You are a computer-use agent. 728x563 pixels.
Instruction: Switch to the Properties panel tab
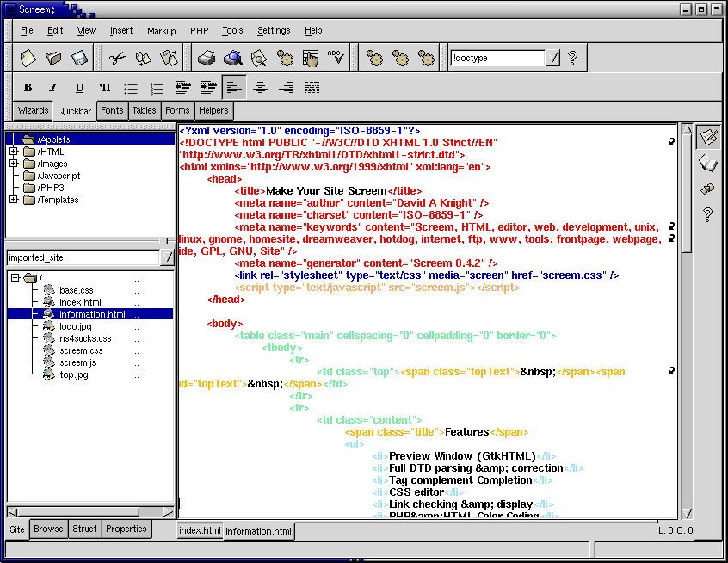[126, 529]
